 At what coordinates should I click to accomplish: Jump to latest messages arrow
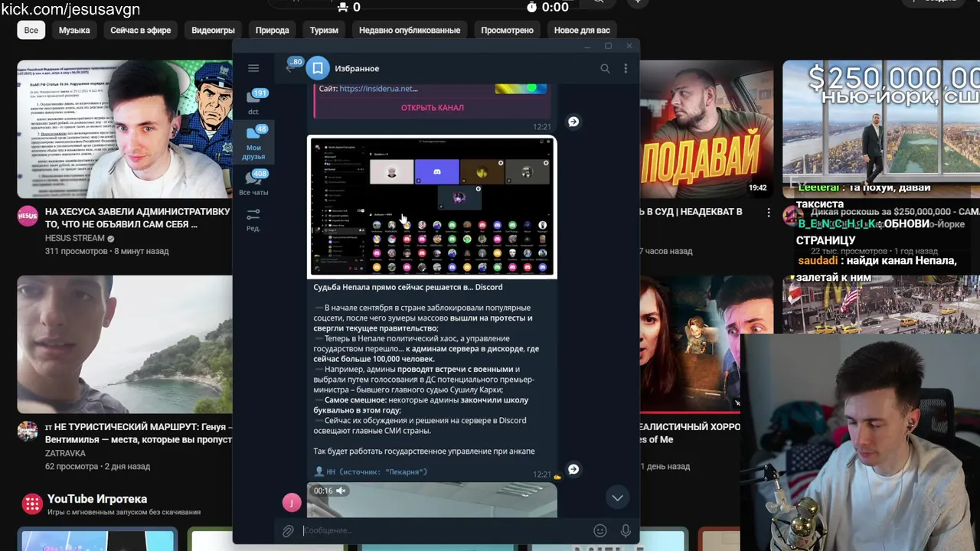(617, 497)
